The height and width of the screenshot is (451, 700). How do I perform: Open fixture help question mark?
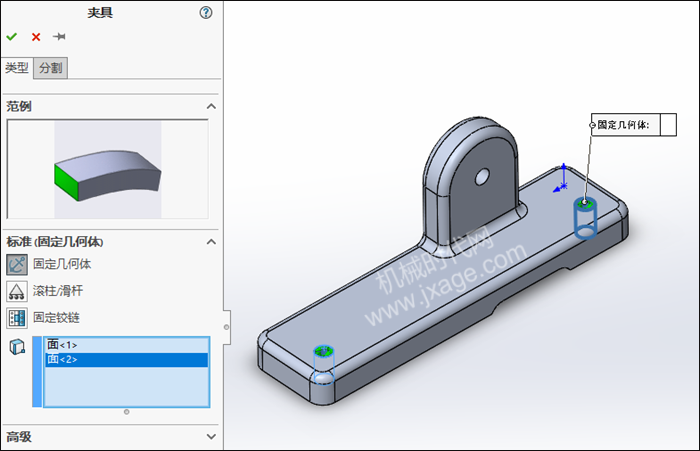(x=206, y=13)
